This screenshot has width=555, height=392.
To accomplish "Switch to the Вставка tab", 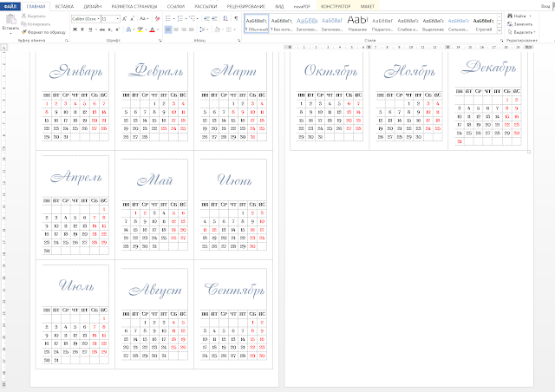I will tap(64, 6).
